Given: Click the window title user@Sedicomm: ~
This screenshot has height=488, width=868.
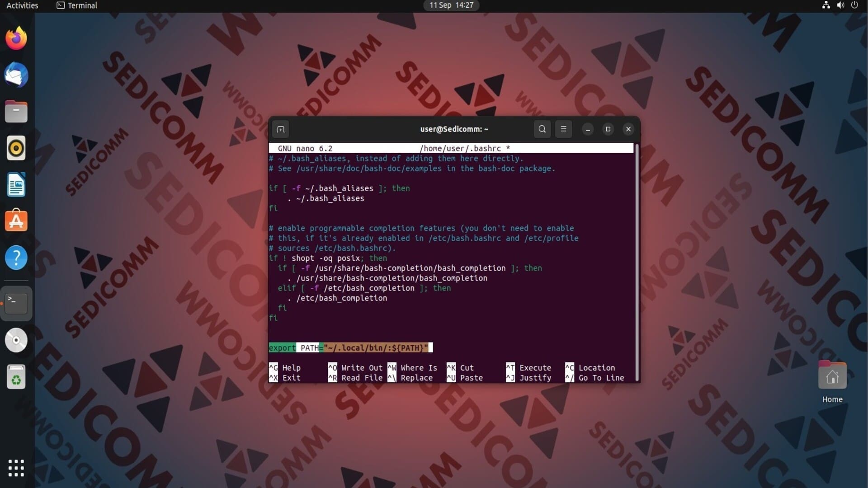Looking at the screenshot, I should pyautogui.click(x=454, y=129).
